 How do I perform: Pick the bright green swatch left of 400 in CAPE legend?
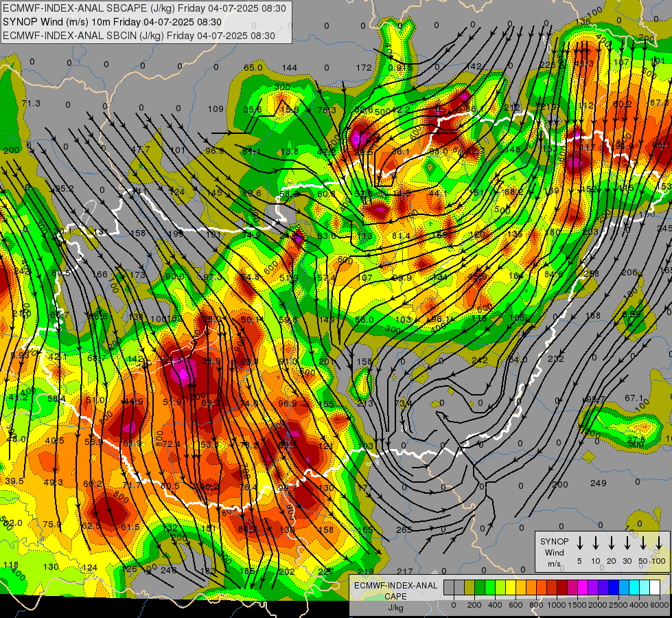coord(490,587)
